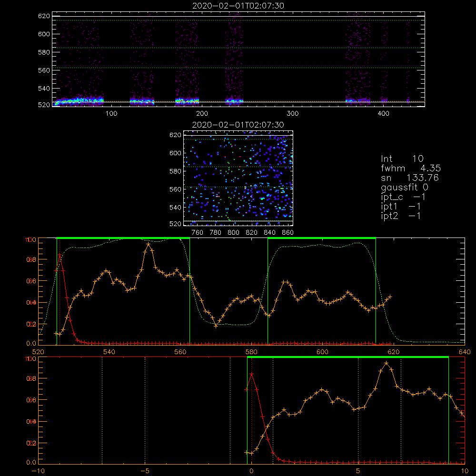The image size is (476, 476).
Task: Click the red curve peak in the 520–640 profile plot
Action: pos(60,255)
